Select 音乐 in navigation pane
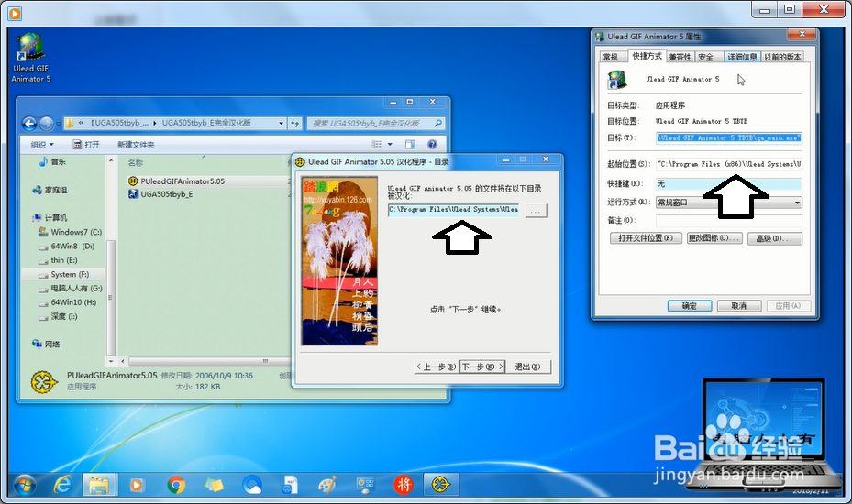 tap(52, 162)
